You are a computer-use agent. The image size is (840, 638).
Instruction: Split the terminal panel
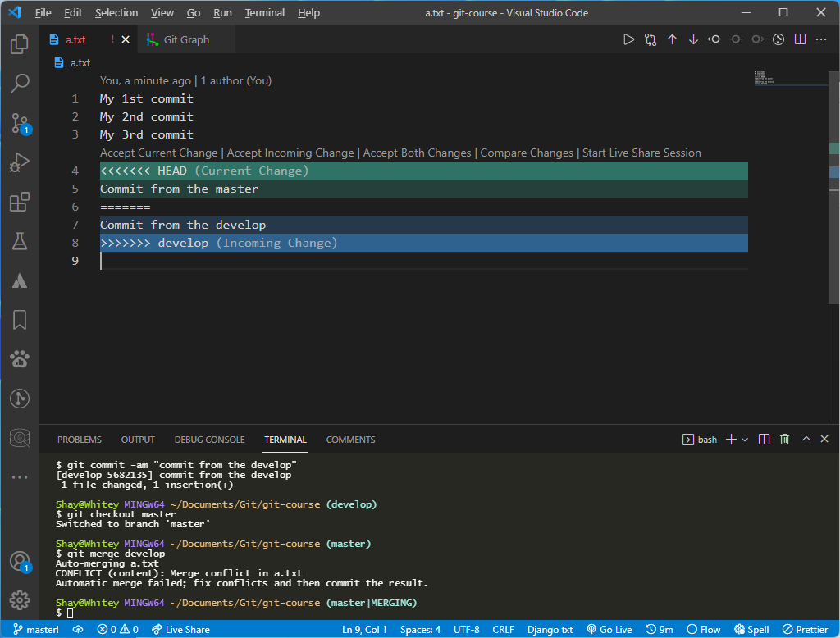coord(764,440)
